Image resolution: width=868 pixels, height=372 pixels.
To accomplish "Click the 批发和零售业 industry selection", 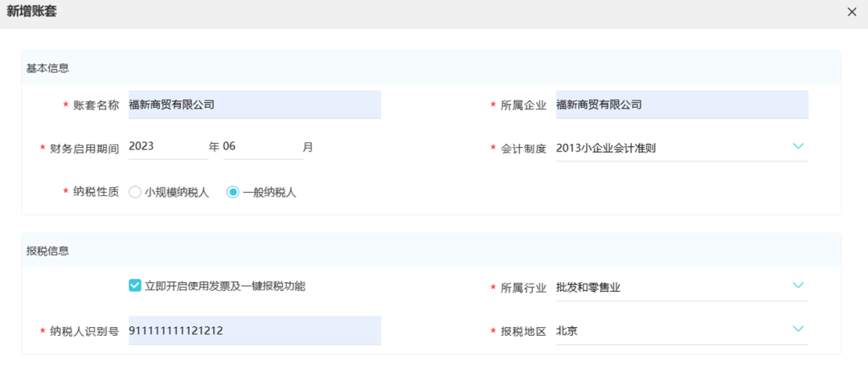I will click(x=588, y=288).
